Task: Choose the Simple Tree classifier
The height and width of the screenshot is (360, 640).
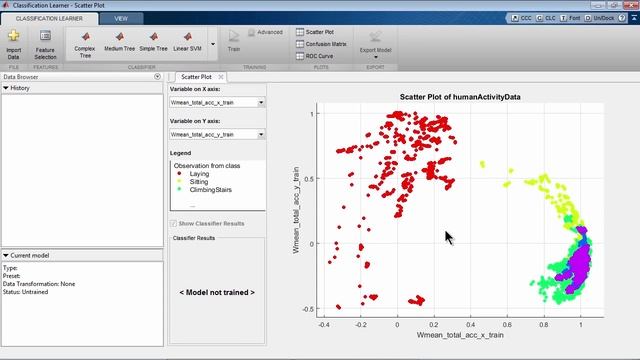Action: [153, 42]
